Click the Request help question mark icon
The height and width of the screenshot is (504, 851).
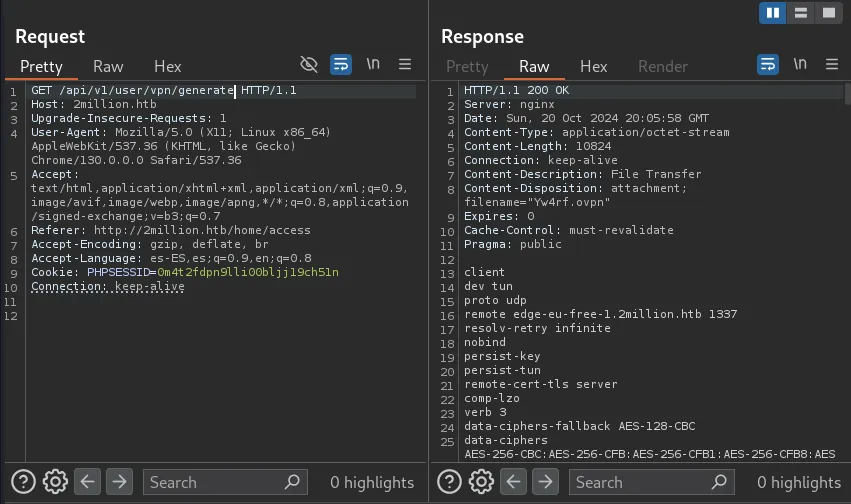(24, 482)
